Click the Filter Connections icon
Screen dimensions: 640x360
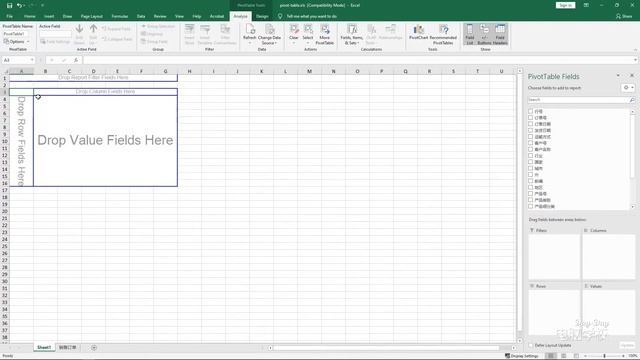(225, 34)
